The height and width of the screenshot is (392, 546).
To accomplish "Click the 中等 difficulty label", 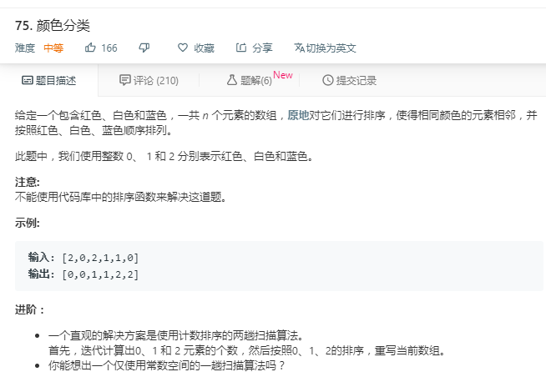I will [53, 48].
